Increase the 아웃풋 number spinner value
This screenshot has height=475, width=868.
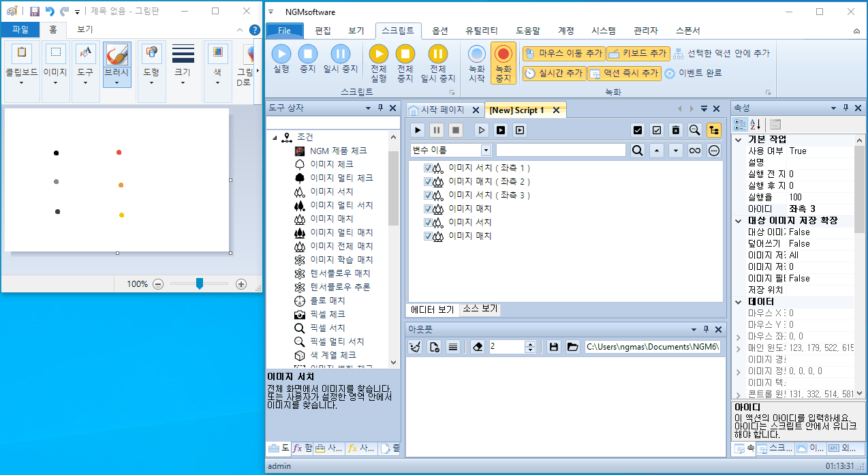click(x=530, y=344)
